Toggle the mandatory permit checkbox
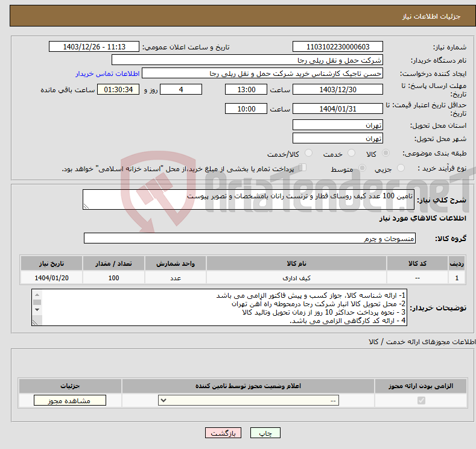This screenshot has height=449, width=476. (x=421, y=401)
